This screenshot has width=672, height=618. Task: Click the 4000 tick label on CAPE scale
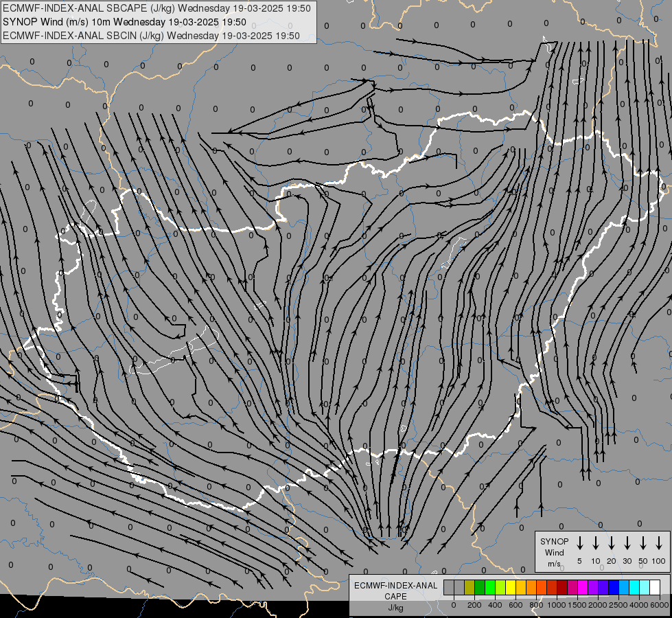pos(638,605)
